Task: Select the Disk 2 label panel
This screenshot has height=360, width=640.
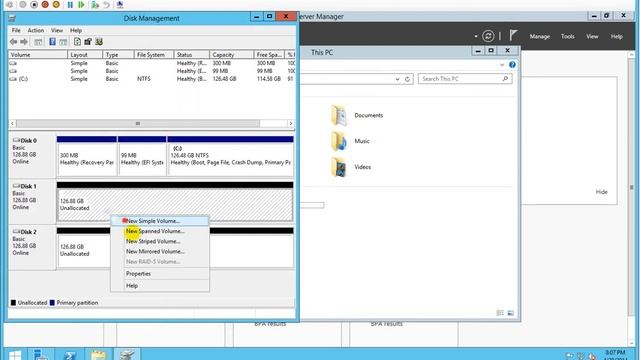Action: tap(32, 247)
